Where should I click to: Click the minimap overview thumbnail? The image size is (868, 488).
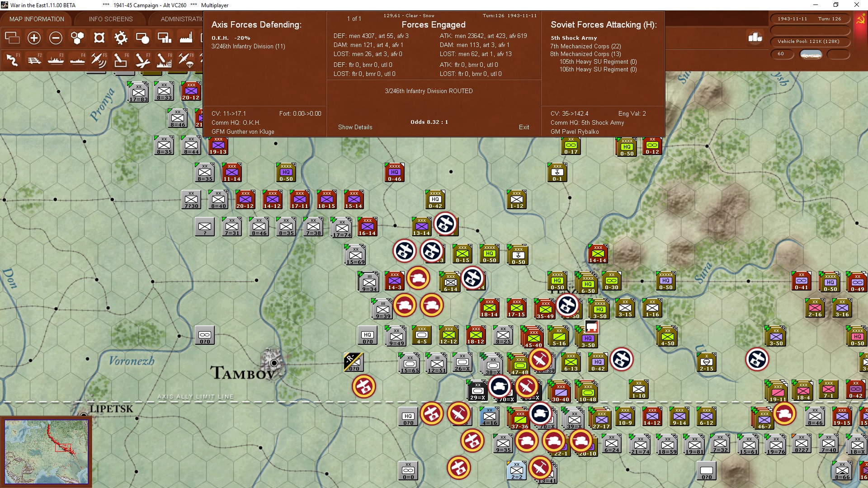pos(46,452)
